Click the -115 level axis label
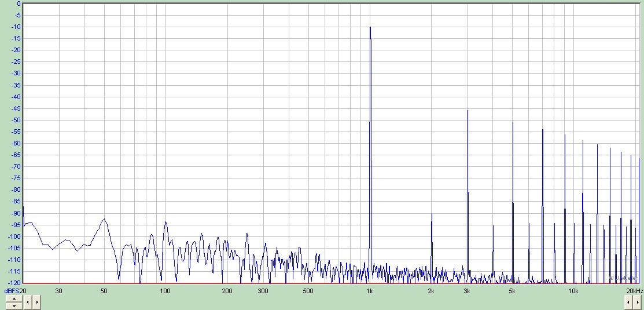Viewport: 644px width, 310px height. pos(14,271)
